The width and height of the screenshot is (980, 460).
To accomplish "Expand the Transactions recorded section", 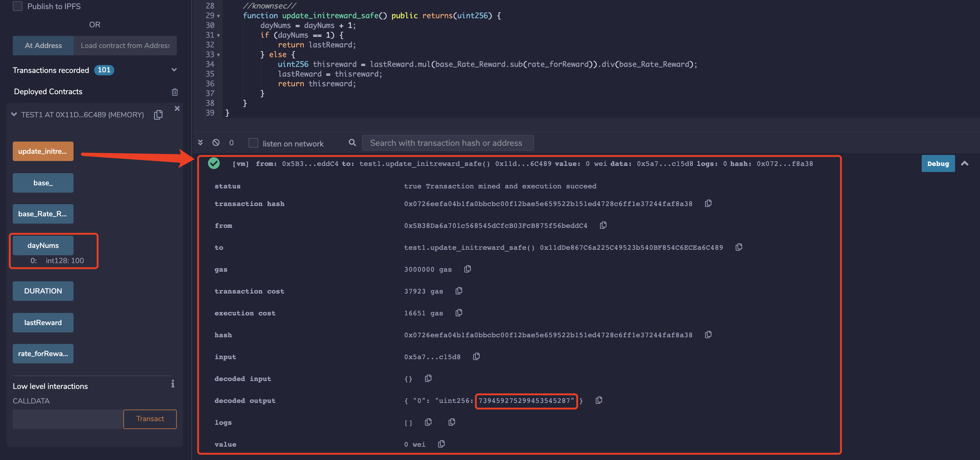I will click(174, 70).
